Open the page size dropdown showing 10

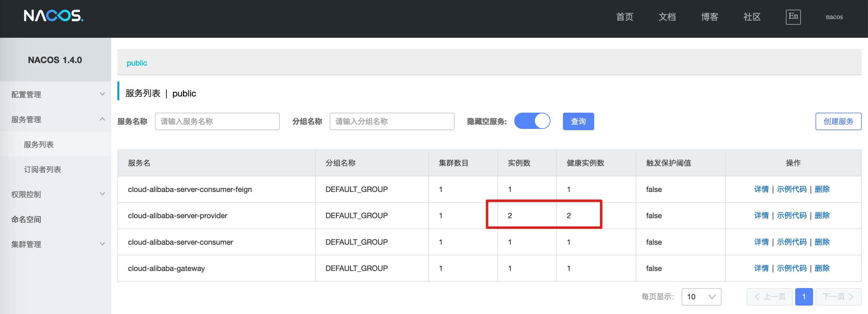tap(701, 297)
